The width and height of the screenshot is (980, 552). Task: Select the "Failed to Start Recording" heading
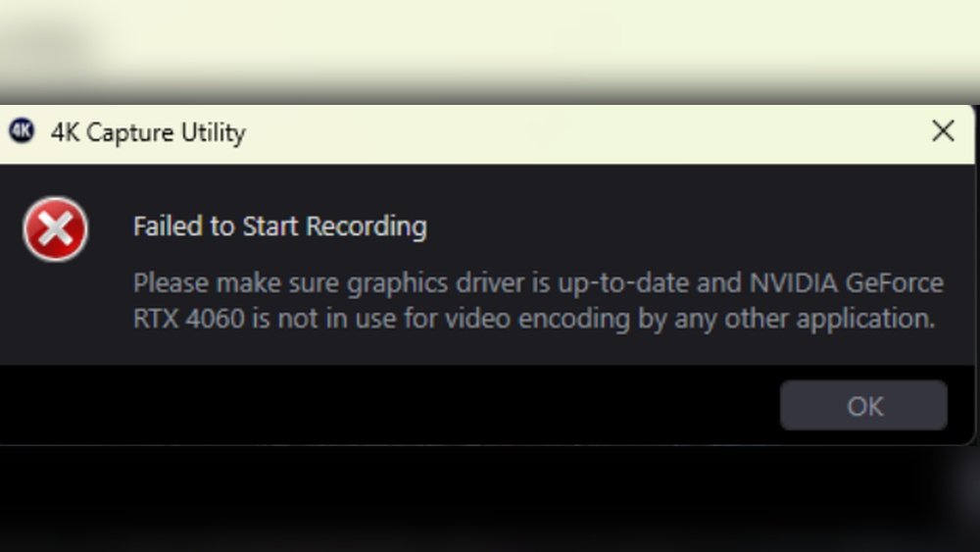[x=279, y=226]
